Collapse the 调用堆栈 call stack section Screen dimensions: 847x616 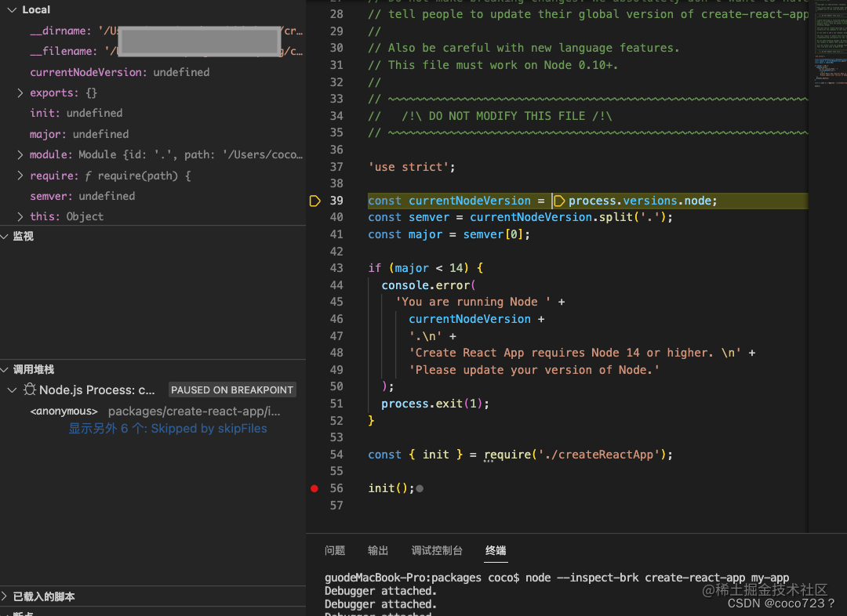coord(5,370)
